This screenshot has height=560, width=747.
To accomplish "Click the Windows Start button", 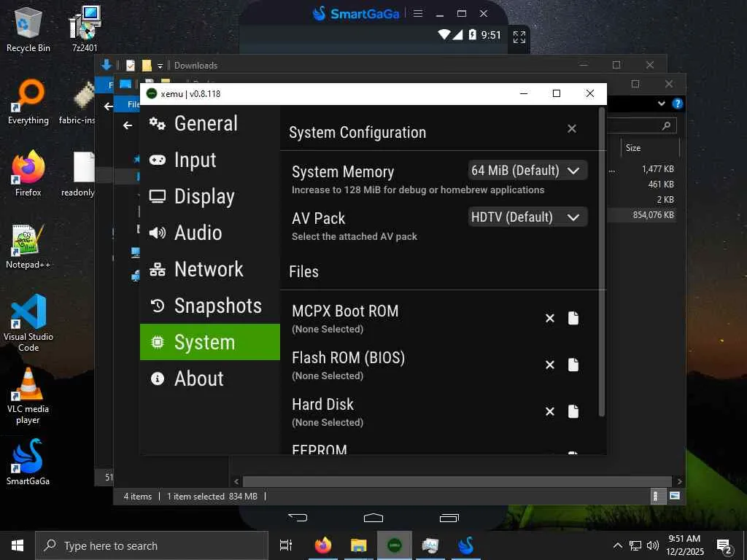I will coord(18,545).
